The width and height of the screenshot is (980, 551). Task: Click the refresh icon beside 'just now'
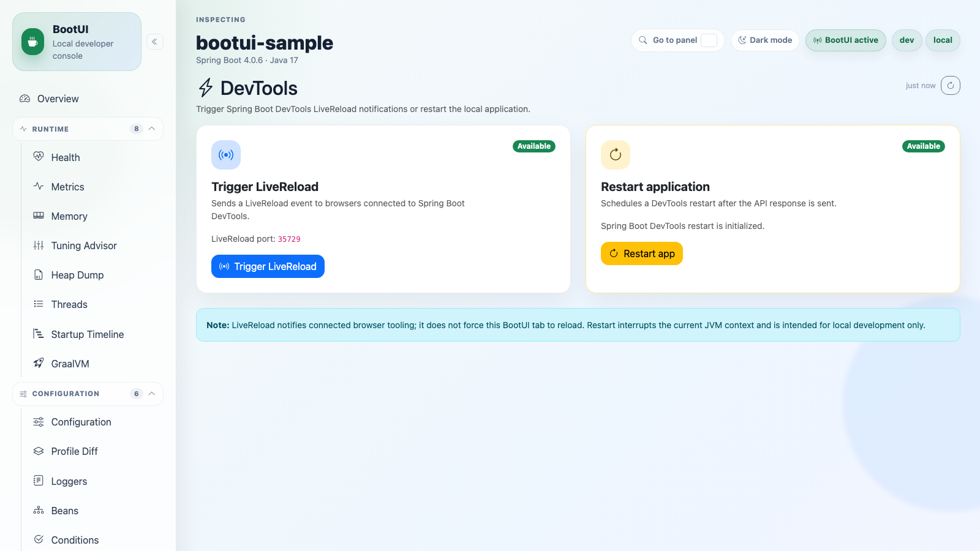click(x=951, y=86)
